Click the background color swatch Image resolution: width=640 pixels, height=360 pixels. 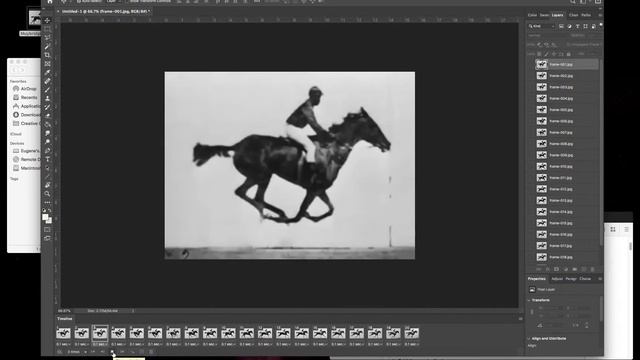pyautogui.click(x=49, y=221)
